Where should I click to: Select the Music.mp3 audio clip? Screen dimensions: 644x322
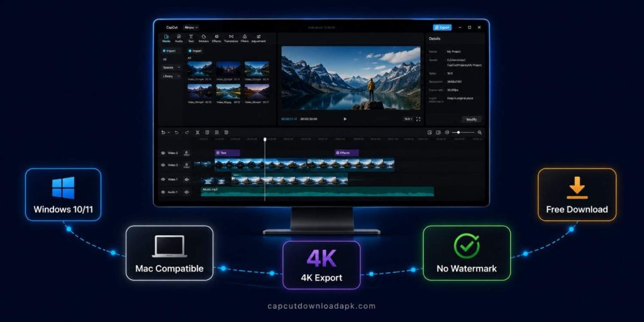pos(318,191)
